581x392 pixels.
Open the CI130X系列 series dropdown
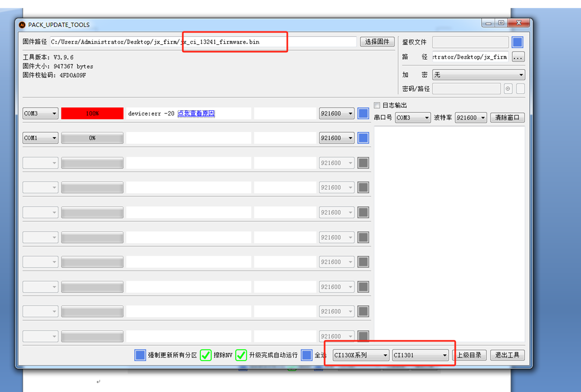point(360,354)
